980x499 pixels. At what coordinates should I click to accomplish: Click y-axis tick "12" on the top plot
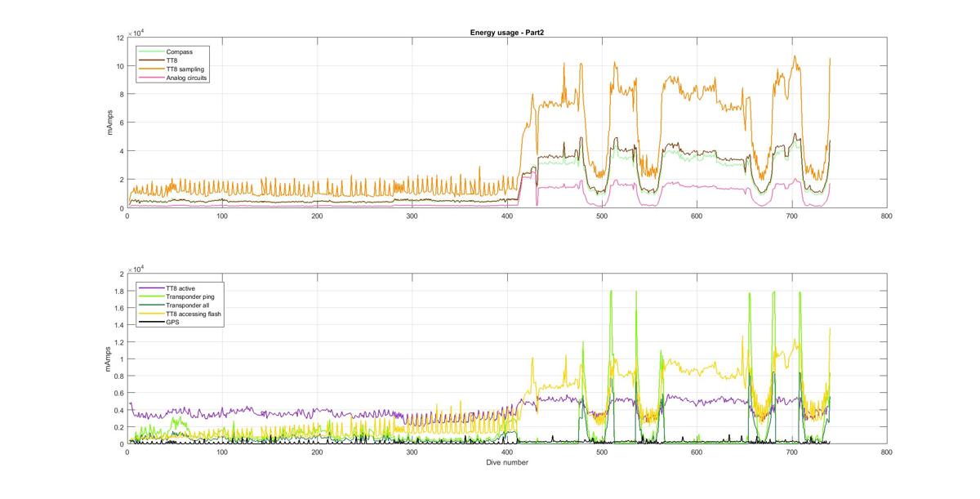coord(119,38)
